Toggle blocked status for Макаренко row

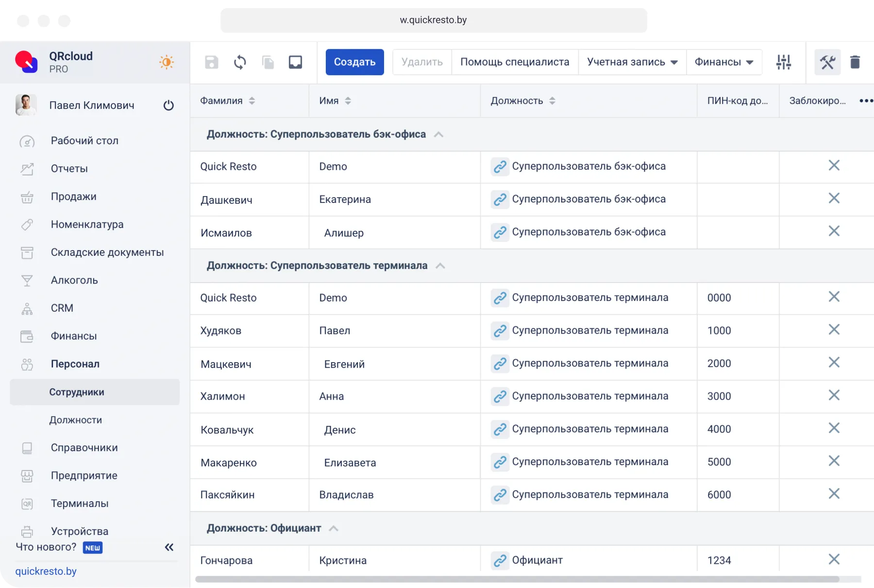834,461
